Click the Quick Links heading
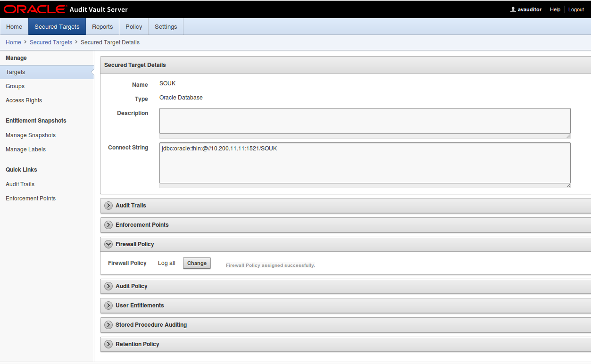Image resolution: width=591 pixels, height=364 pixels. (21, 170)
